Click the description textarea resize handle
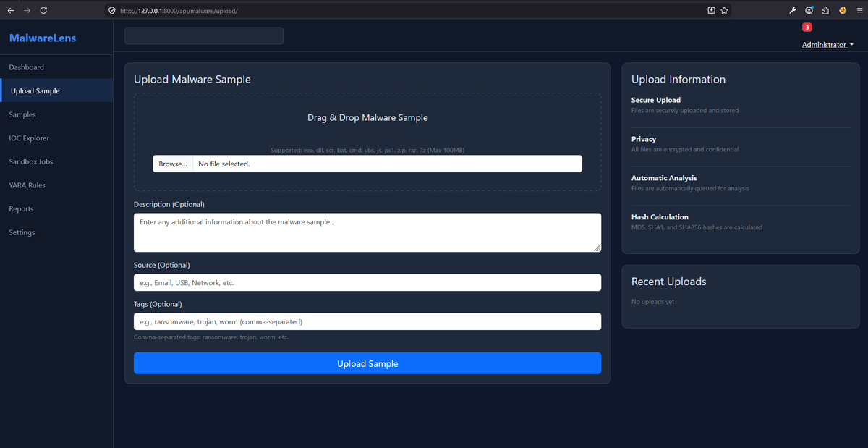The image size is (868, 448). (597, 248)
